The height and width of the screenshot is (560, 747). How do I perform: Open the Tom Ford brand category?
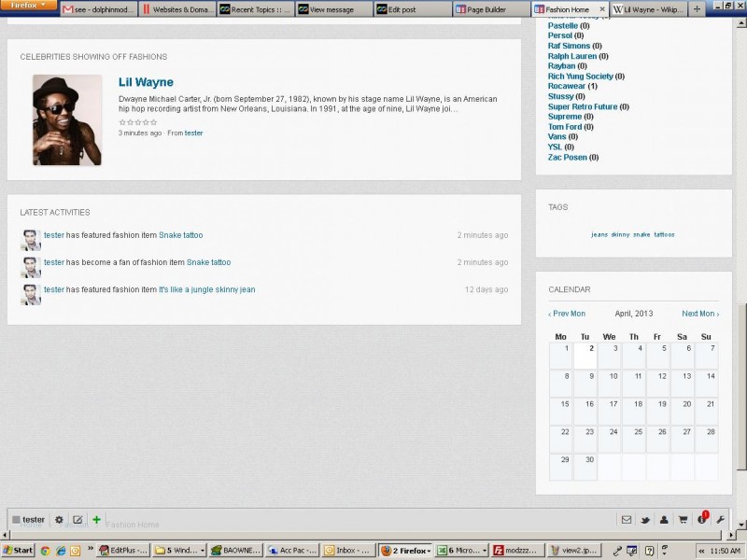click(565, 126)
